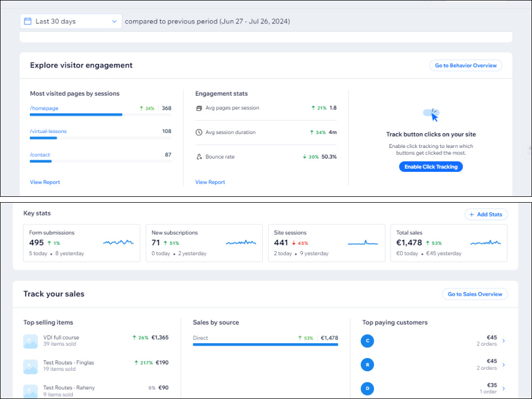The image size is (532, 399).
Task: Click the red down arrow in Site sessions
Action: point(294,243)
